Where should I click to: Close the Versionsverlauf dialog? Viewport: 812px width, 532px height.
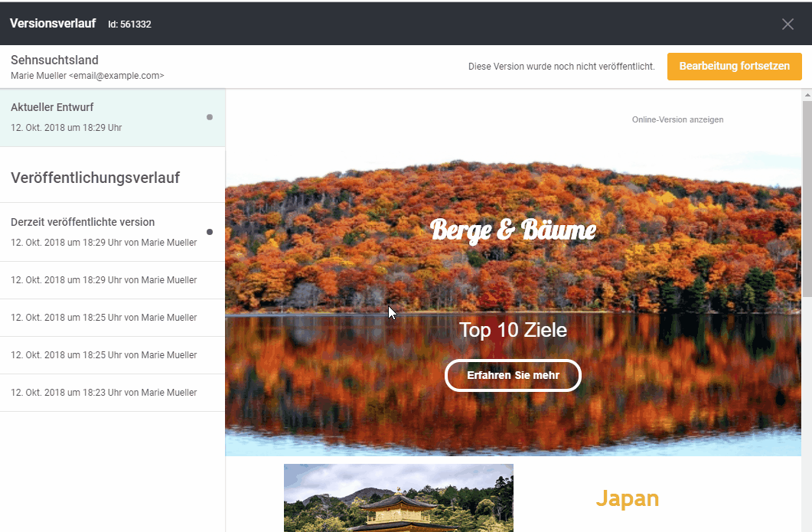788,24
